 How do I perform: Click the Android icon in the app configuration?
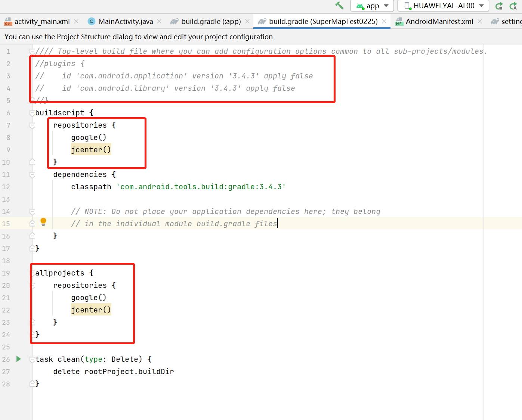click(x=360, y=6)
